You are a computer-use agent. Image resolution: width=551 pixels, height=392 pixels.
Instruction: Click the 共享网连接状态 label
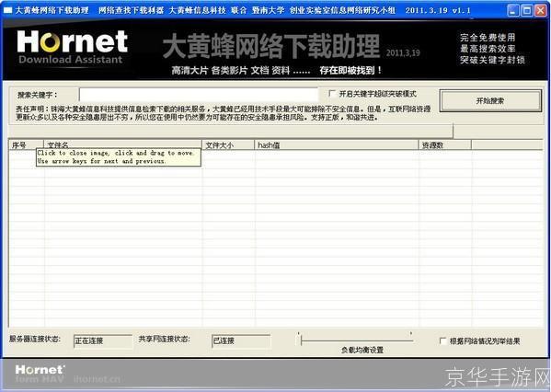pyautogui.click(x=164, y=339)
